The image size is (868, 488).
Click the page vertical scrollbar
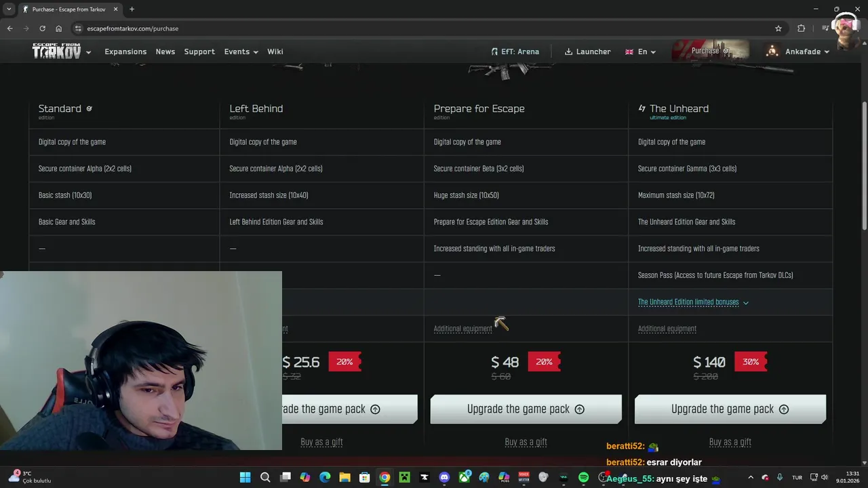coord(864,166)
